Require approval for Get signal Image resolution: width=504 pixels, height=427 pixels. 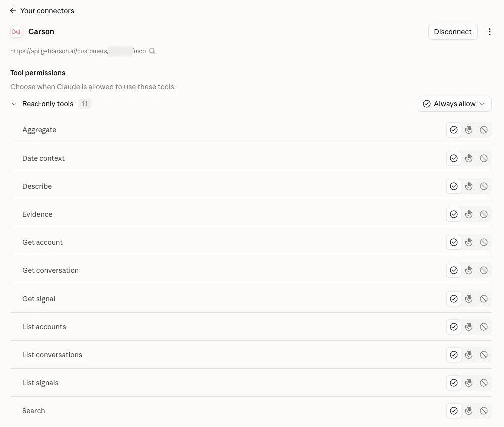[x=469, y=299]
